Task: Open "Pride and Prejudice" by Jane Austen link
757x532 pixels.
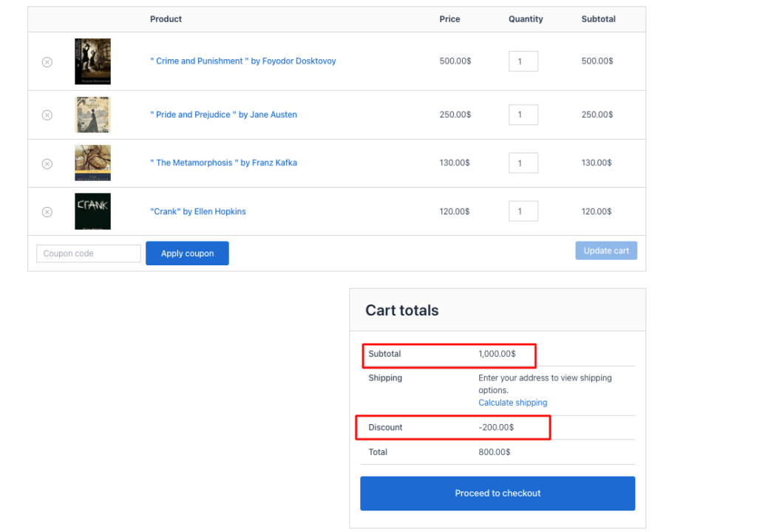Action: coord(223,115)
